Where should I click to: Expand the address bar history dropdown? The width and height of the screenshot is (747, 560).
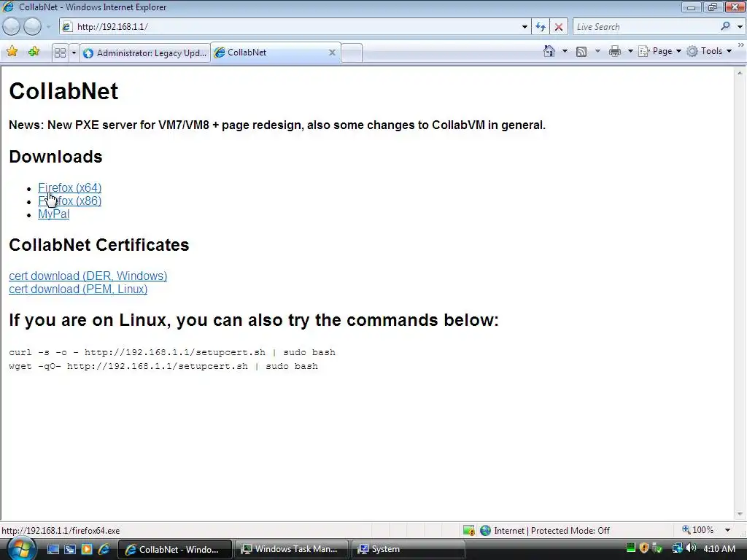tap(525, 27)
